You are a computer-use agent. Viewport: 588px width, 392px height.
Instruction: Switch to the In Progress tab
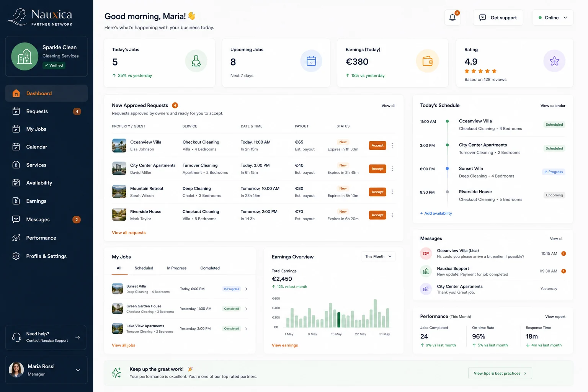[x=177, y=268]
